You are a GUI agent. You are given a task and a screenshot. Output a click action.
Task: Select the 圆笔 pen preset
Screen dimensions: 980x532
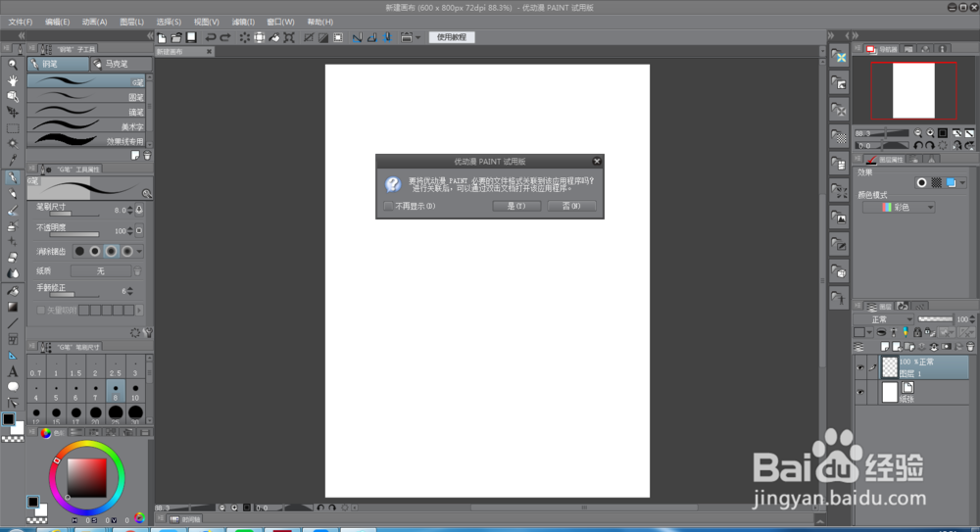[x=86, y=96]
